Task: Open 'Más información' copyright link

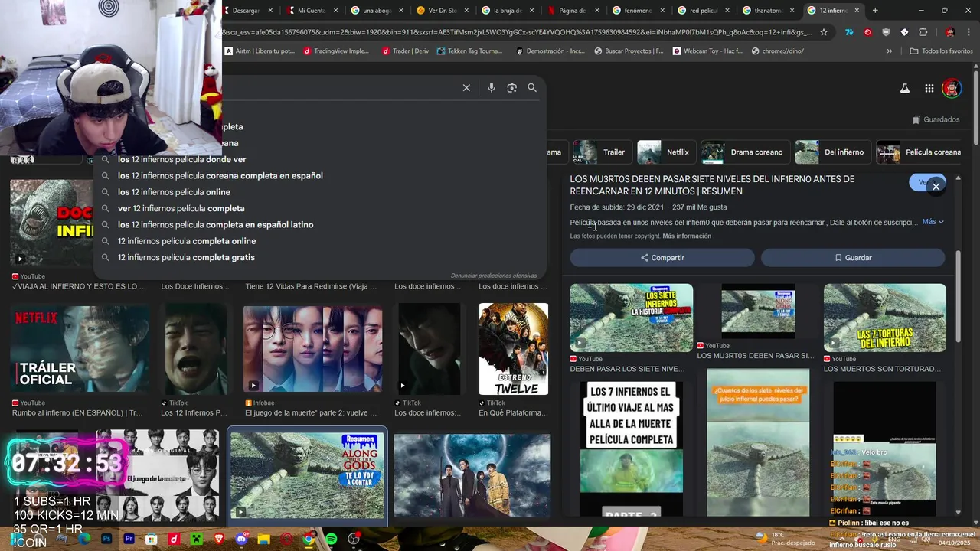Action: (687, 236)
